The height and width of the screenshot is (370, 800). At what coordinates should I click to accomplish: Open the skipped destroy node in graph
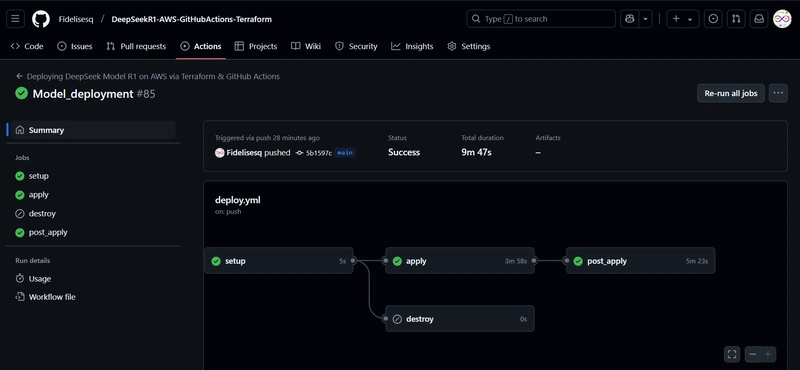point(460,319)
